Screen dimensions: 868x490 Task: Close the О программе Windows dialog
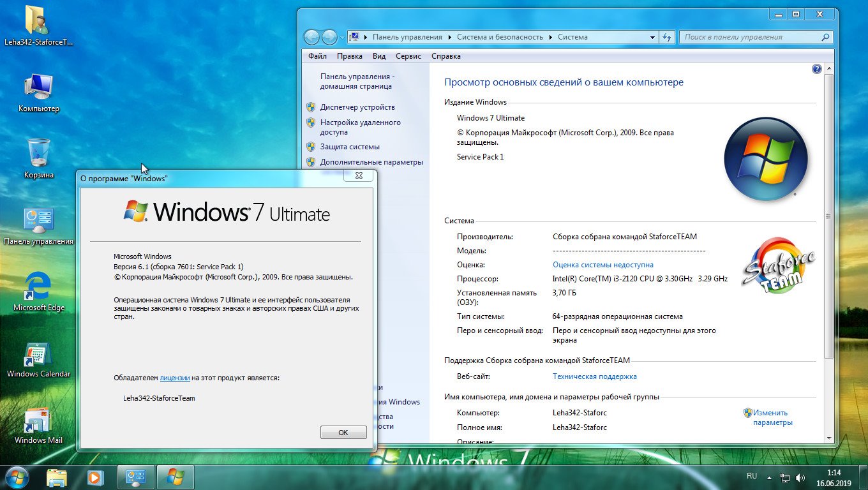(358, 175)
